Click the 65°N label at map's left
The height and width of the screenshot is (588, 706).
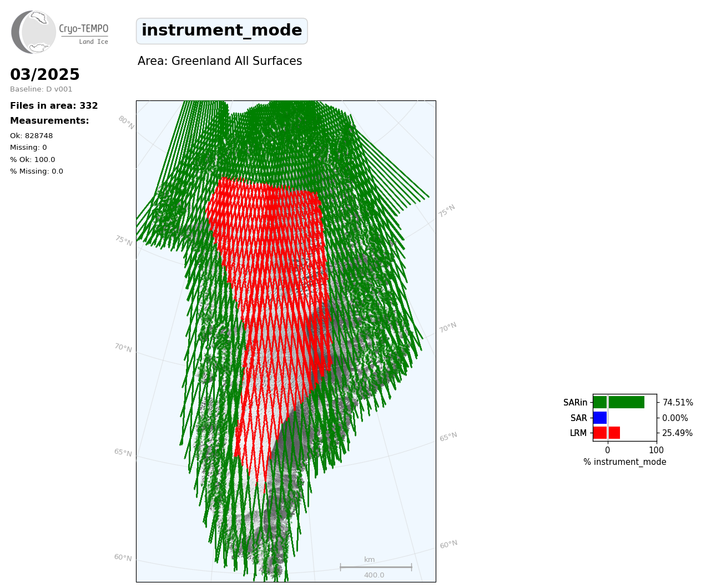pos(123,453)
